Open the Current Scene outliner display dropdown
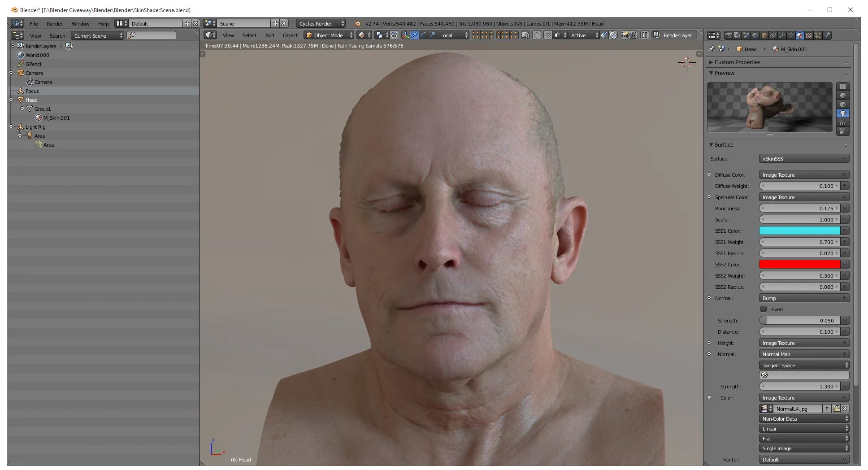The height and width of the screenshot is (470, 868). tap(98, 36)
